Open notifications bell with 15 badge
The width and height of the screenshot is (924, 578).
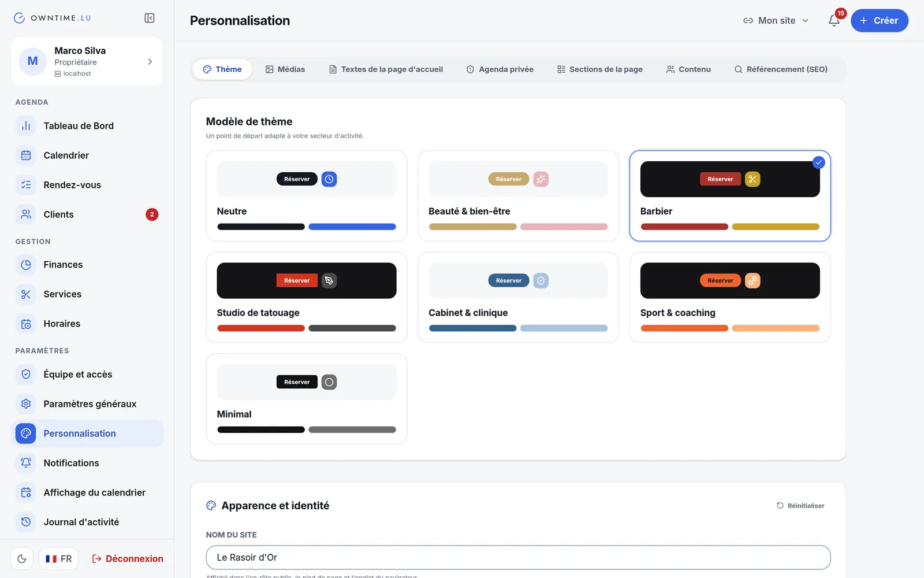tap(834, 21)
